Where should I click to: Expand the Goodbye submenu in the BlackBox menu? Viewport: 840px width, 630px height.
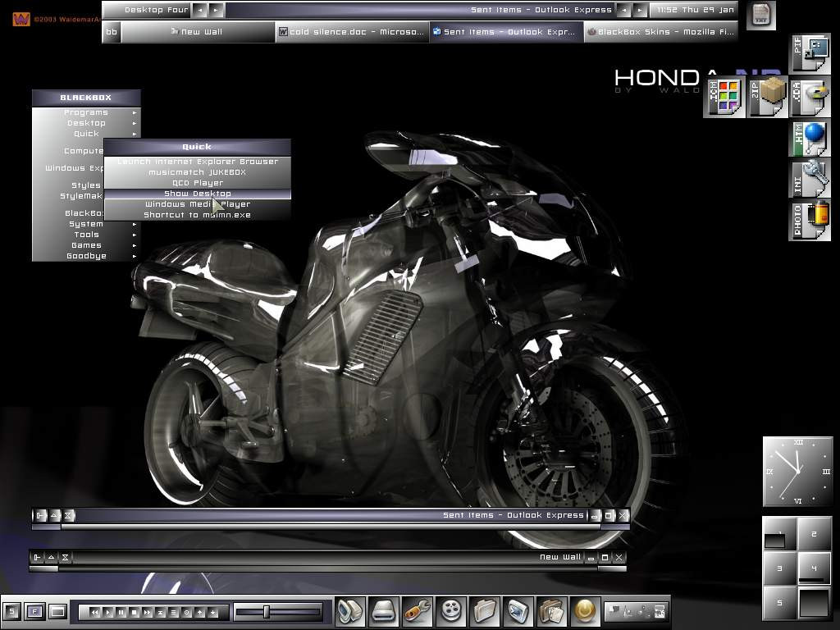(86, 256)
